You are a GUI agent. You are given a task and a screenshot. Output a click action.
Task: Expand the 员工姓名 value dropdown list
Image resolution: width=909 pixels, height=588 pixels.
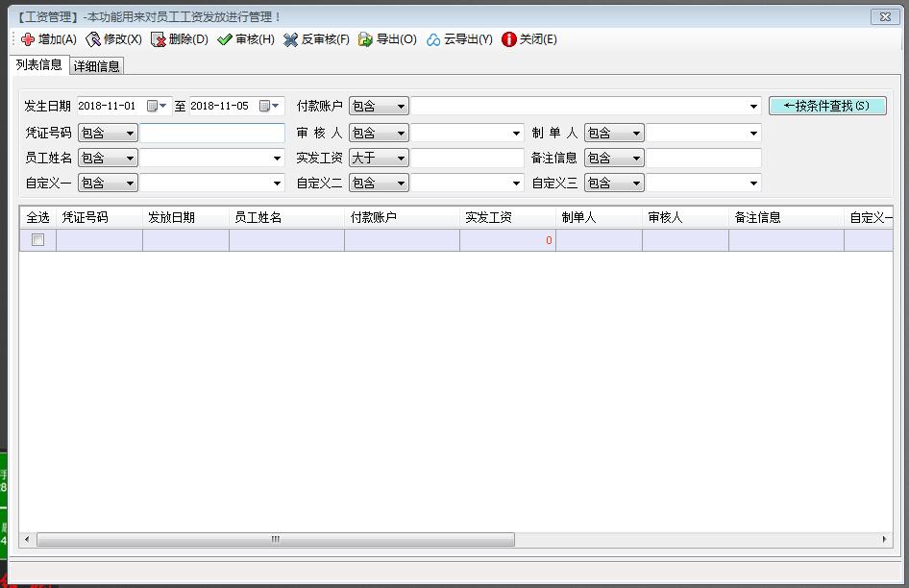[278, 159]
